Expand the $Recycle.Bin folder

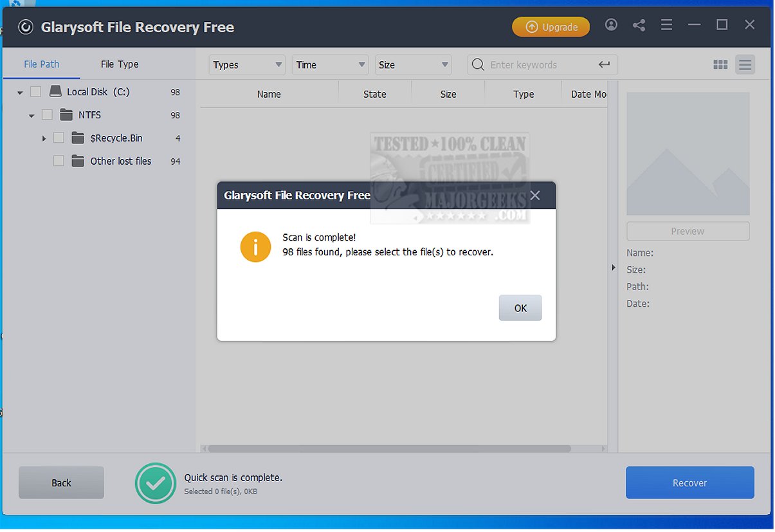44,138
